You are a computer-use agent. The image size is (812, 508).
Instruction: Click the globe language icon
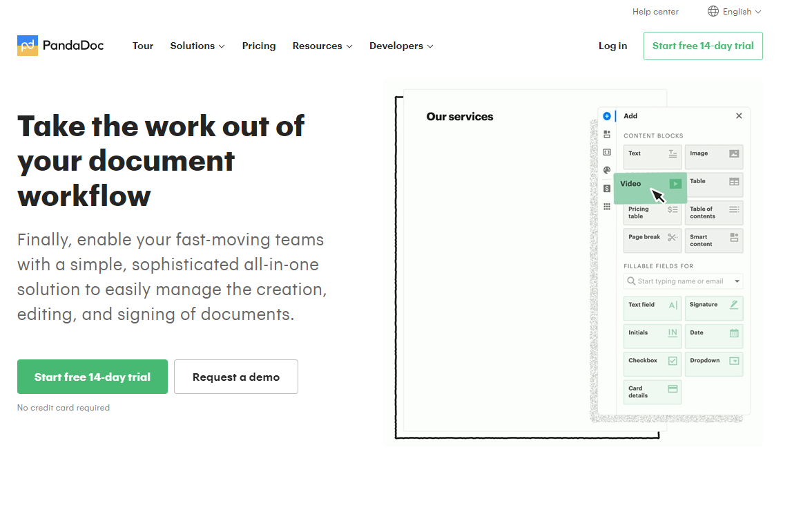point(713,11)
